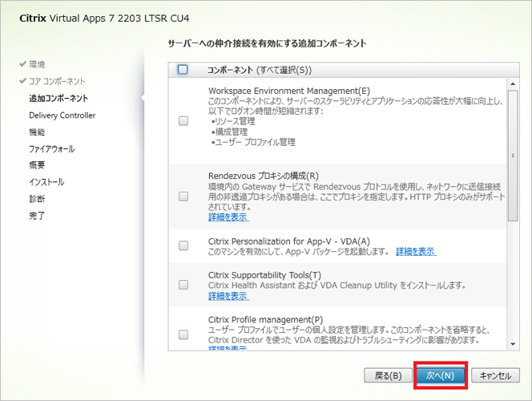This screenshot has width=532, height=401.
Task: Select the インストール step
Action: (x=46, y=182)
